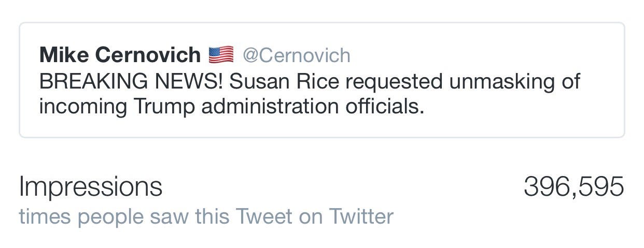644x248 pixels.
Task: Click the word Twitter in description
Action: coord(361,216)
